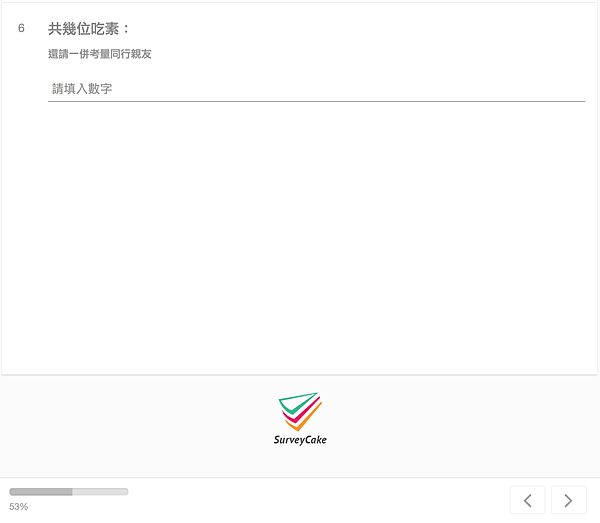Screen dimensions: 600x523
Task: Click the SurveyCake cake logo
Action: tap(300, 411)
